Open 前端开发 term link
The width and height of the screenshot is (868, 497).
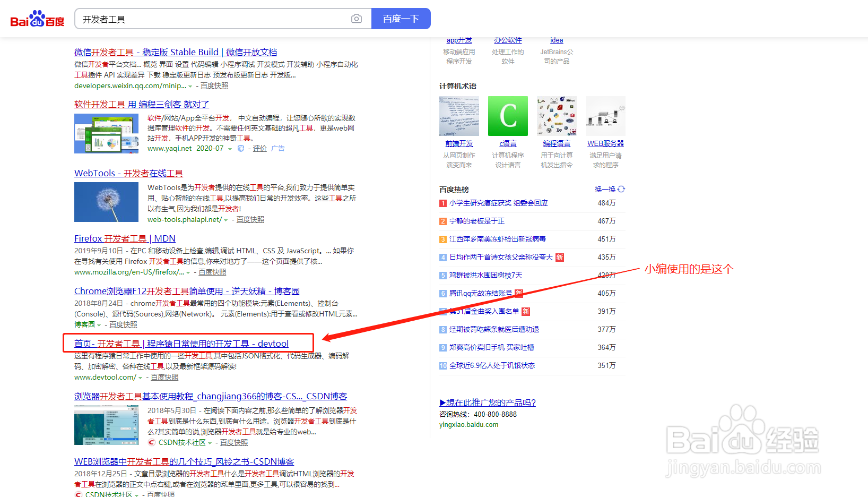(x=459, y=143)
